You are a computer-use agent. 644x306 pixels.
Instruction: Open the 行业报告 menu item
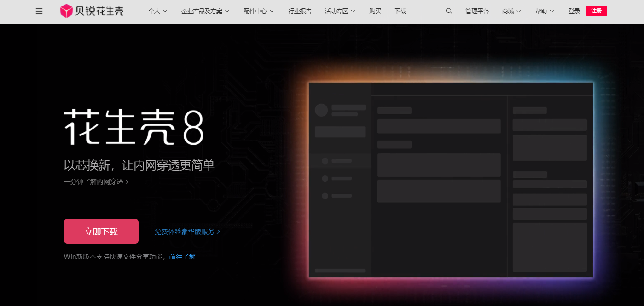300,11
